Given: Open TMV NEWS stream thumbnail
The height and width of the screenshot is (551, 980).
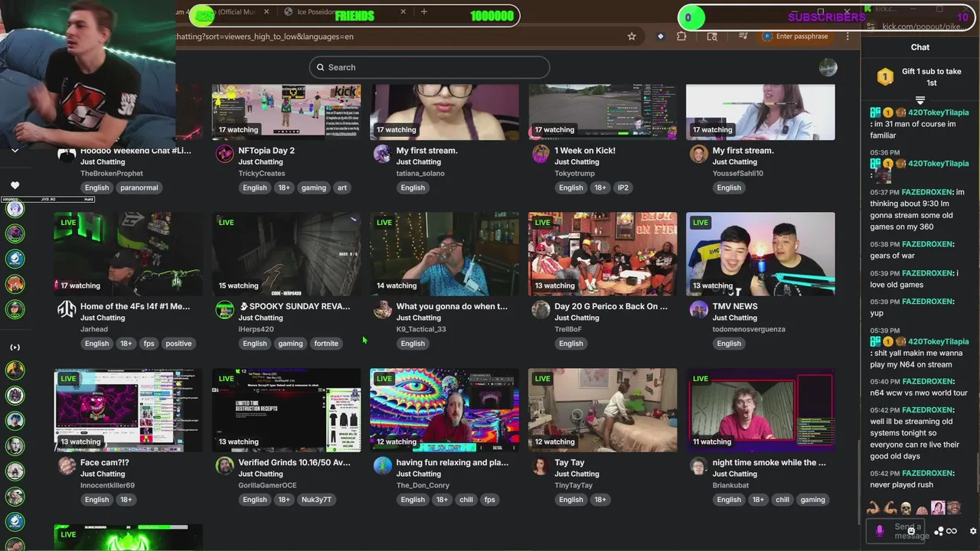Looking at the screenshot, I should (760, 254).
